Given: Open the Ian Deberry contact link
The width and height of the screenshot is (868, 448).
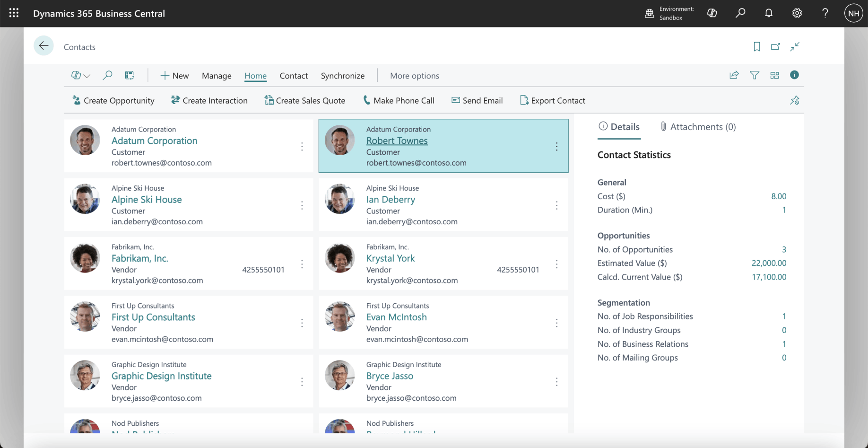Looking at the screenshot, I should click(391, 200).
